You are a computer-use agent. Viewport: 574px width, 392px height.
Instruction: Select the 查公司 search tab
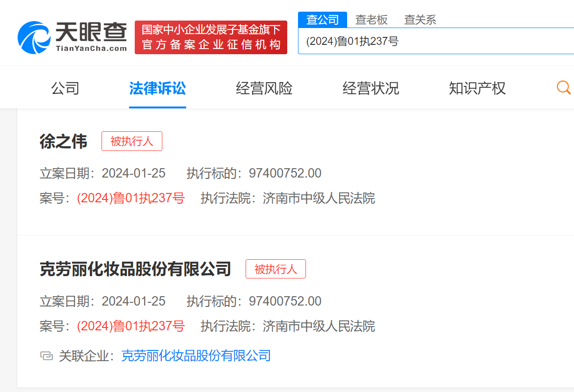pos(322,20)
